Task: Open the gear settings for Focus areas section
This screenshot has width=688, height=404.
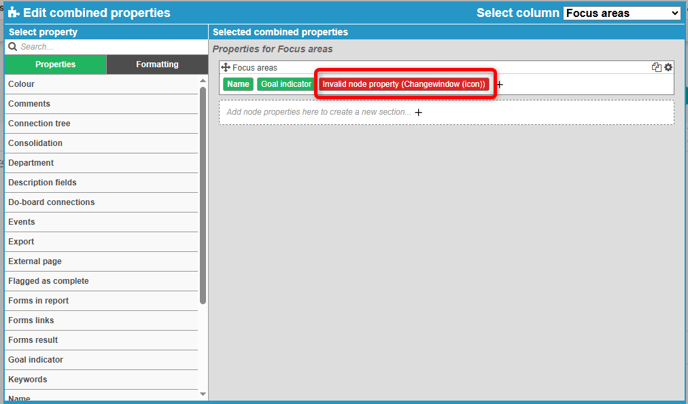Action: pyautogui.click(x=668, y=68)
